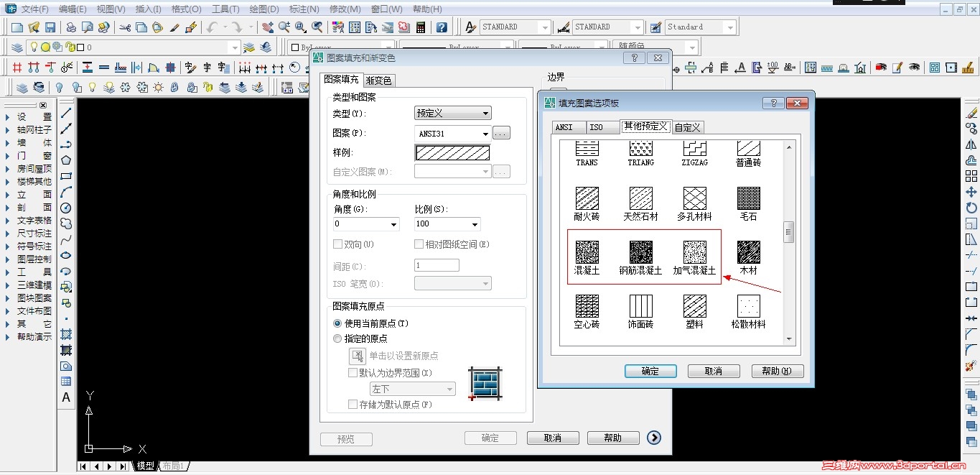Open the 图案 ANSI31 dropdown

(x=453, y=133)
